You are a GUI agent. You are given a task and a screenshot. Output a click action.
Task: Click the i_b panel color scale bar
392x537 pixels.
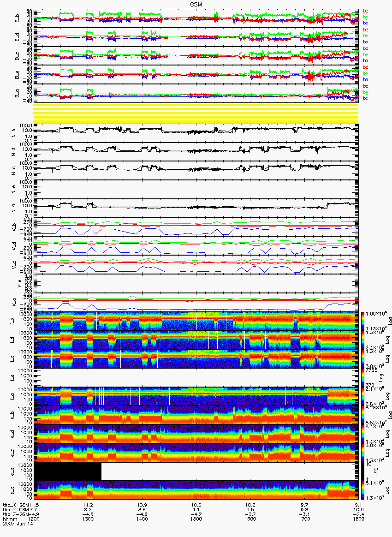pos(362,321)
